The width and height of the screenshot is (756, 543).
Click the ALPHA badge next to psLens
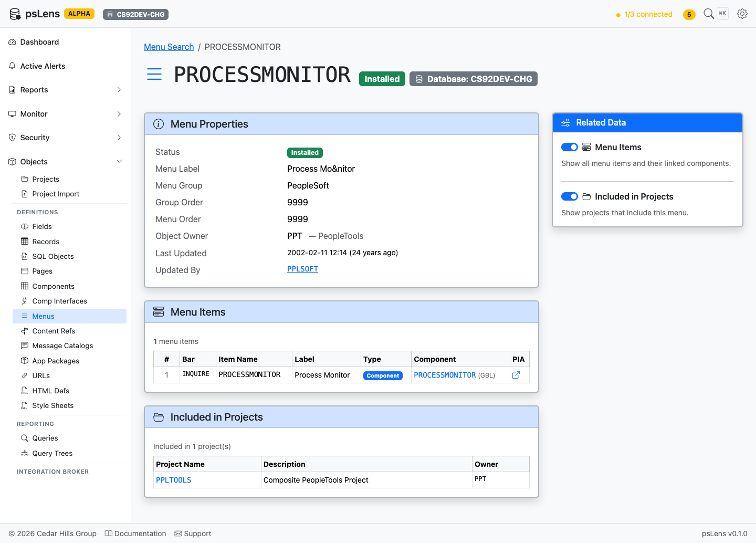[x=79, y=14]
